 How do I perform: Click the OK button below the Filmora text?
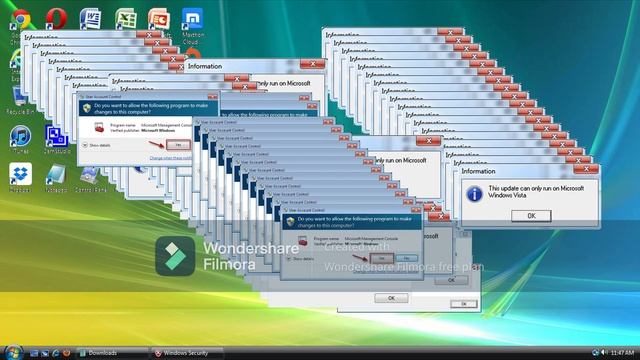click(391, 298)
